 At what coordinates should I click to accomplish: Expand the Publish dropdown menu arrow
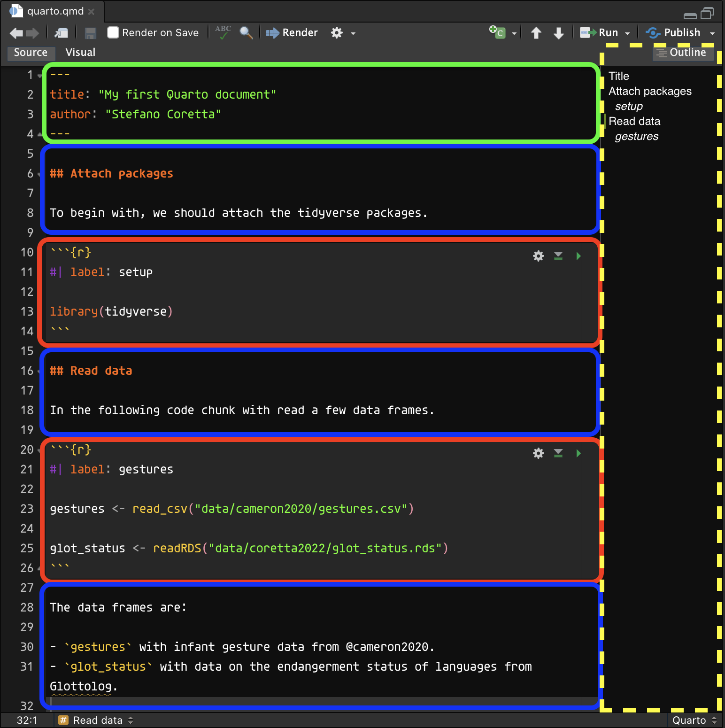(x=712, y=33)
